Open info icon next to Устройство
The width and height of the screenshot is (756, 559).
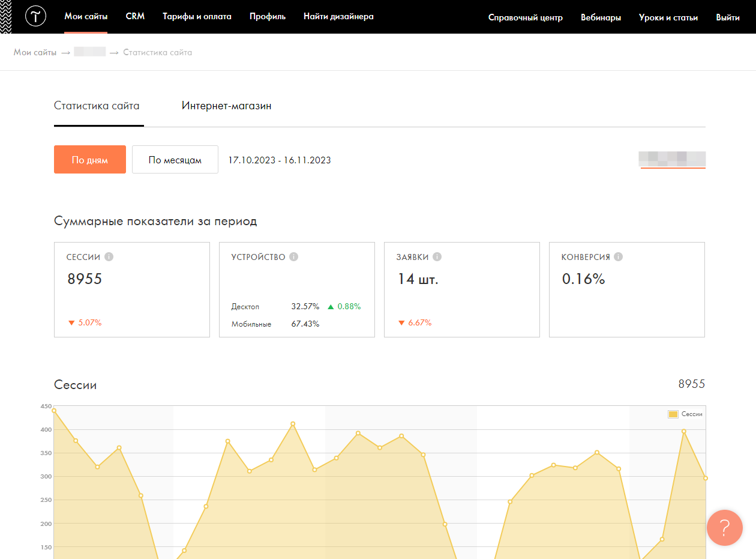tap(293, 257)
